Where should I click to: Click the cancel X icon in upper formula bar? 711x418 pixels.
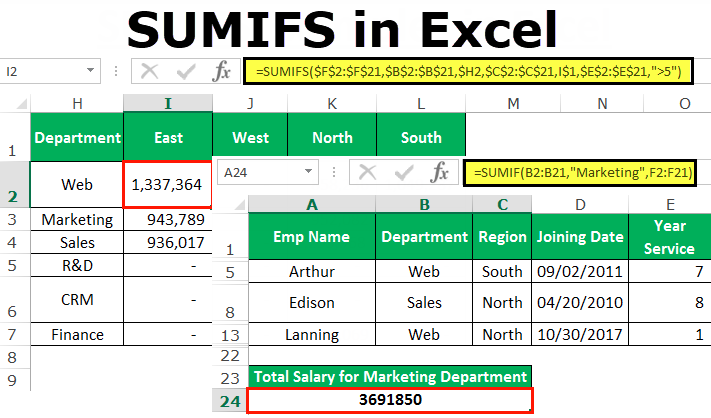[149, 72]
